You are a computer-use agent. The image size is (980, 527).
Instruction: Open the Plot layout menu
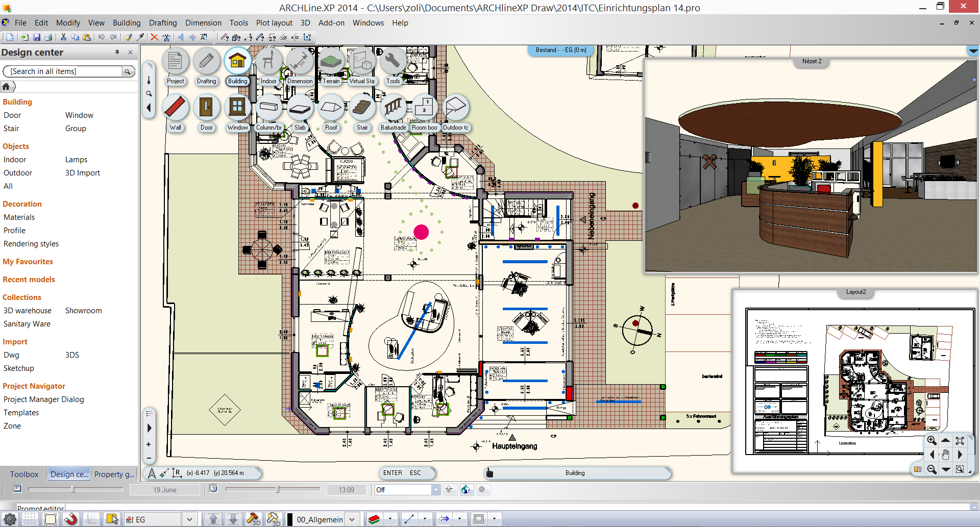(274, 23)
